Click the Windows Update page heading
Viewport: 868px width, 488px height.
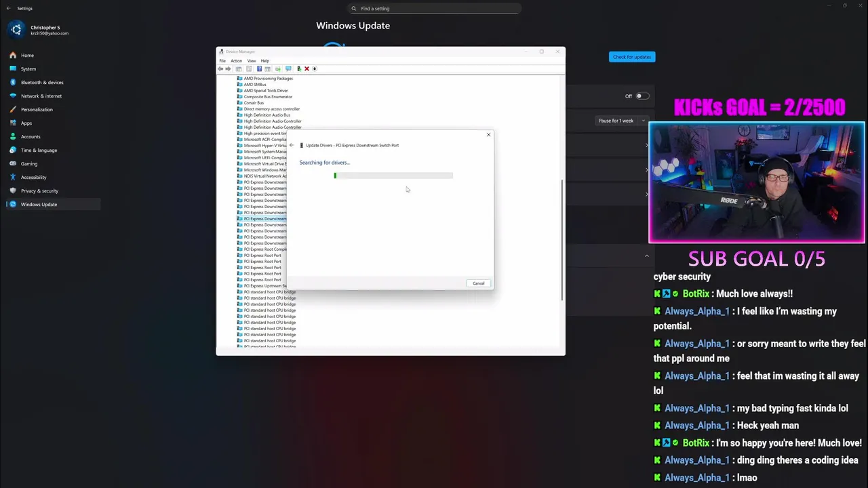coord(353,26)
